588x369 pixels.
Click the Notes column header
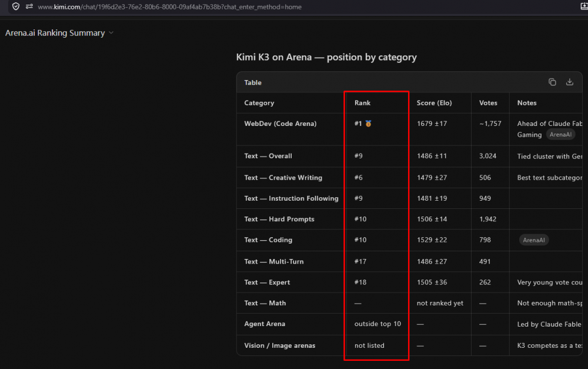click(526, 103)
